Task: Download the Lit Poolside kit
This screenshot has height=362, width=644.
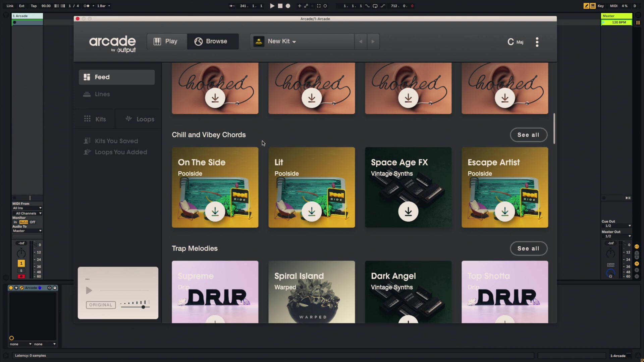Action: coord(312,212)
